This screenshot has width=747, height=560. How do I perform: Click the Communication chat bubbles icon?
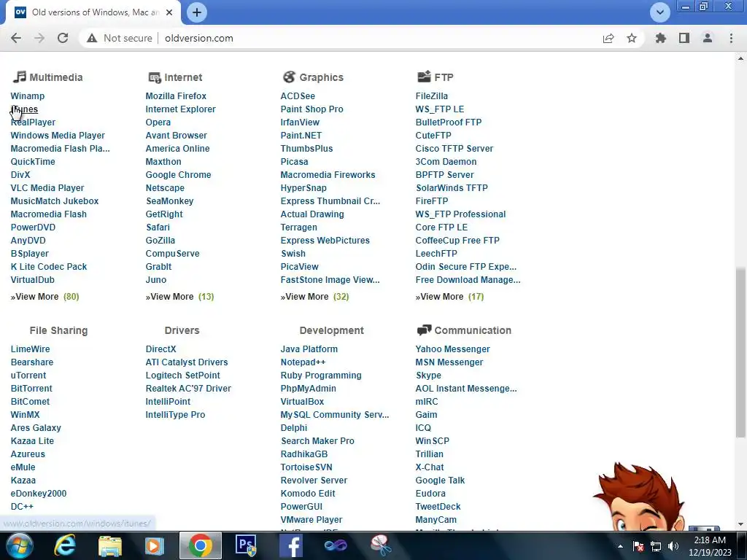click(x=424, y=330)
